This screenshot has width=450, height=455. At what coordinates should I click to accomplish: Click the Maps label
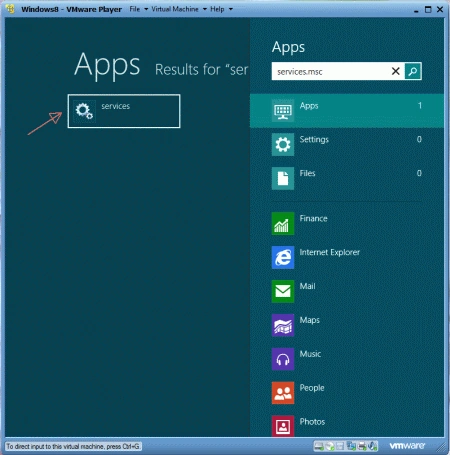310,320
